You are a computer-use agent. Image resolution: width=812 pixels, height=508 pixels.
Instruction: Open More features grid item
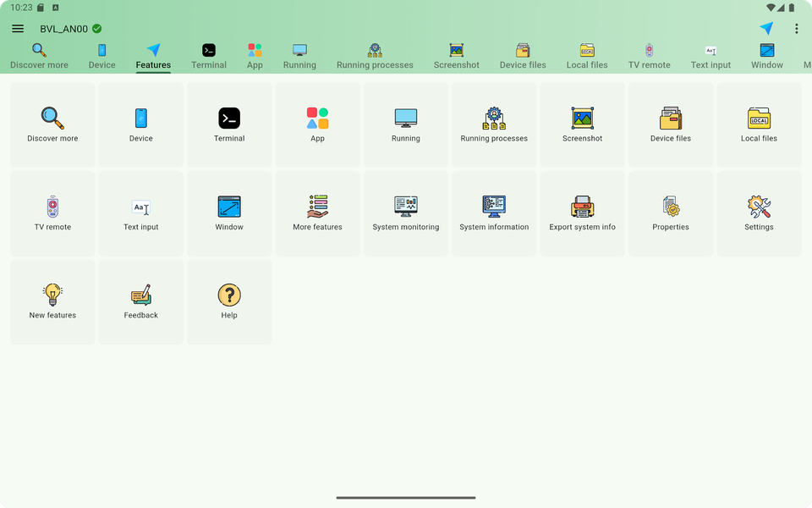pos(317,213)
